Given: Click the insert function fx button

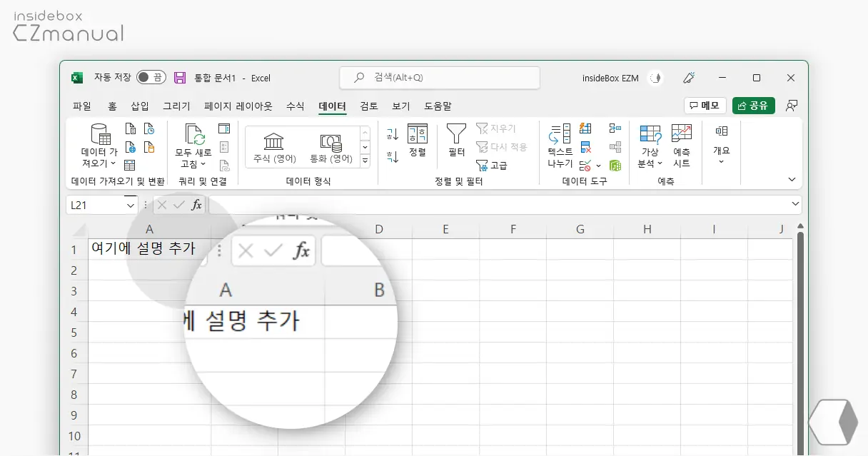Looking at the screenshot, I should tap(196, 205).
